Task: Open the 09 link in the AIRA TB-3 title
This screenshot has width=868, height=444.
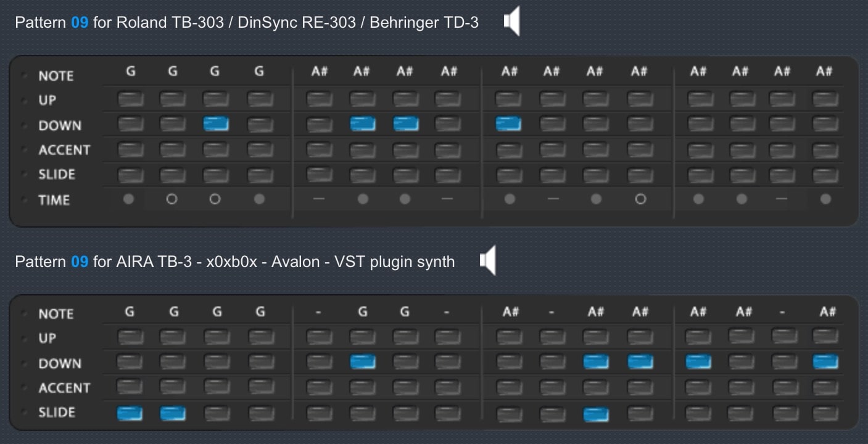Action: (80, 261)
